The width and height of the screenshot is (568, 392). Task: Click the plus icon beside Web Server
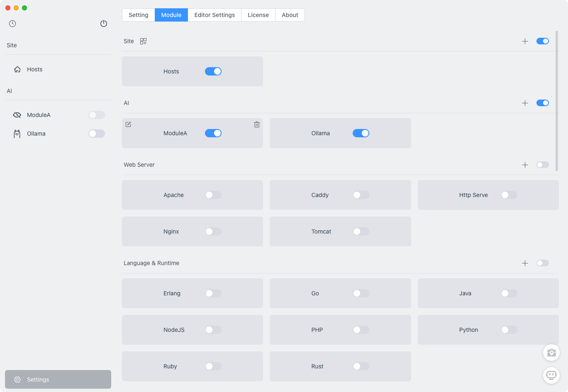[525, 165]
